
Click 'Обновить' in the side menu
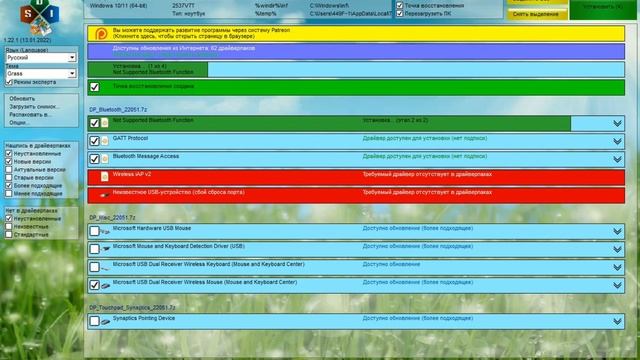point(22,98)
